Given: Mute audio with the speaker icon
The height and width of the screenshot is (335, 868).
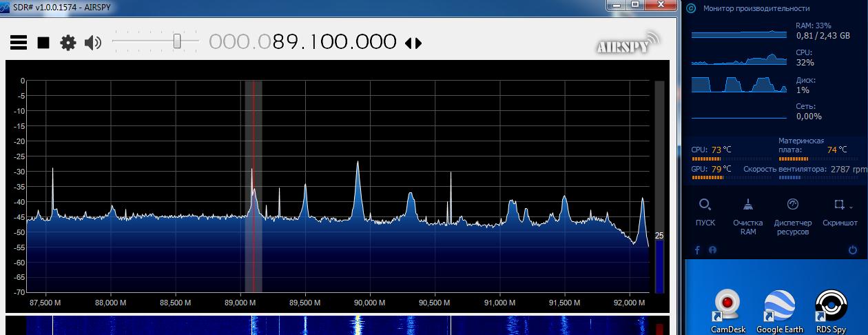Looking at the screenshot, I should [92, 43].
